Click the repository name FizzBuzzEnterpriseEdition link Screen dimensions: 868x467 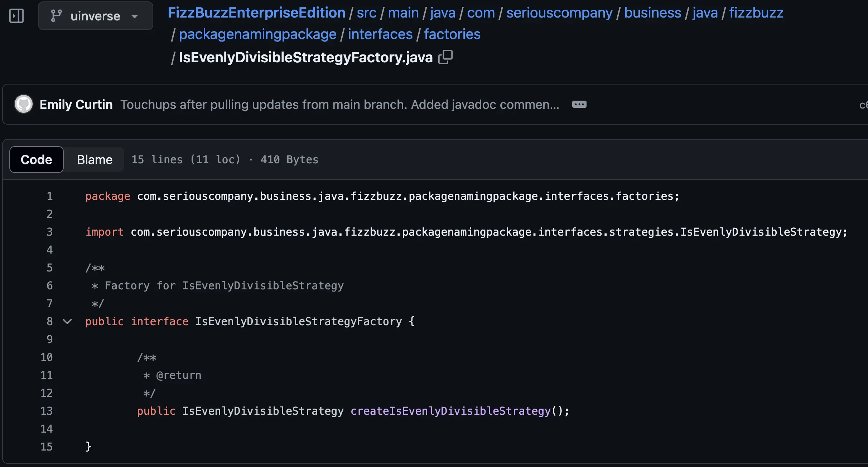click(256, 12)
